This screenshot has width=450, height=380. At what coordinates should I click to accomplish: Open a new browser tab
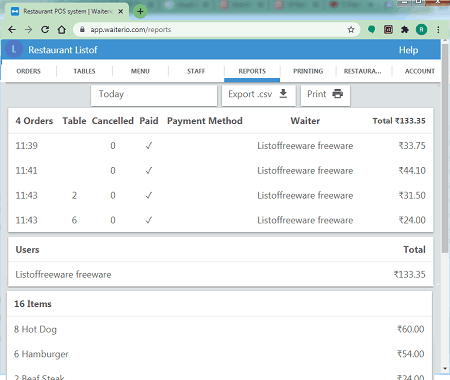tap(140, 11)
